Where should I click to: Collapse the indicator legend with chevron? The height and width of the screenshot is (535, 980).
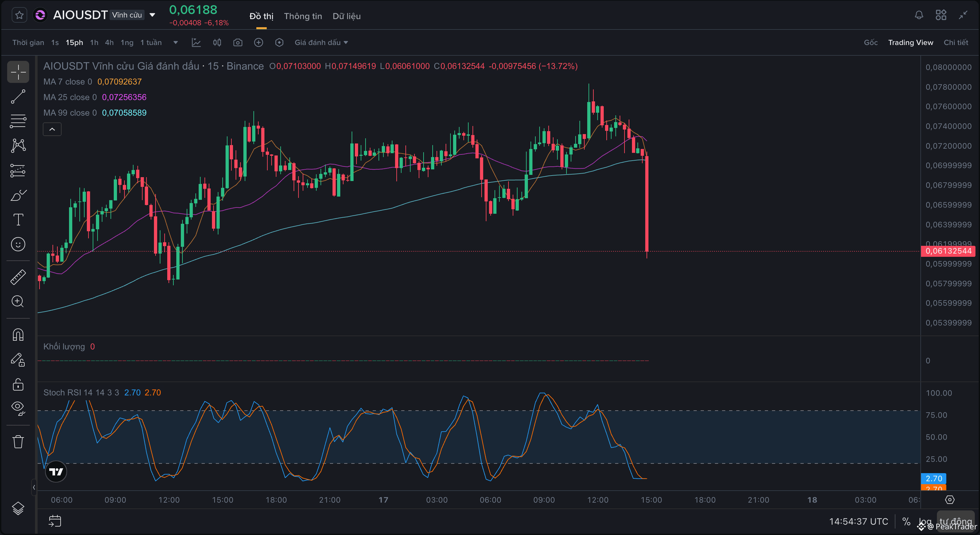[x=52, y=129]
